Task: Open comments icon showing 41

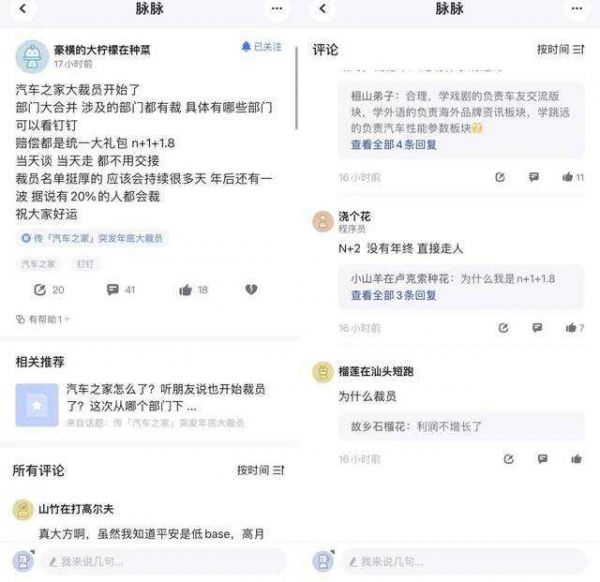Action: tap(113, 290)
